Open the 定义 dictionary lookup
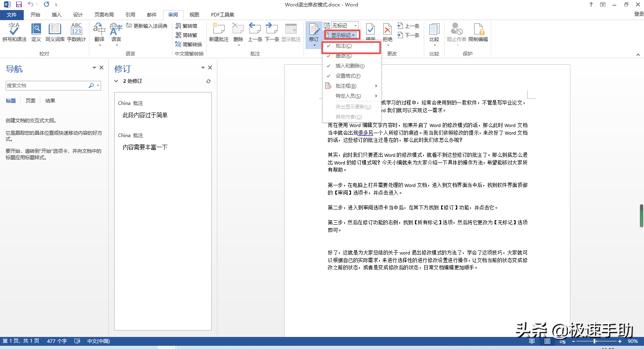The image size is (644, 349). 36,32
